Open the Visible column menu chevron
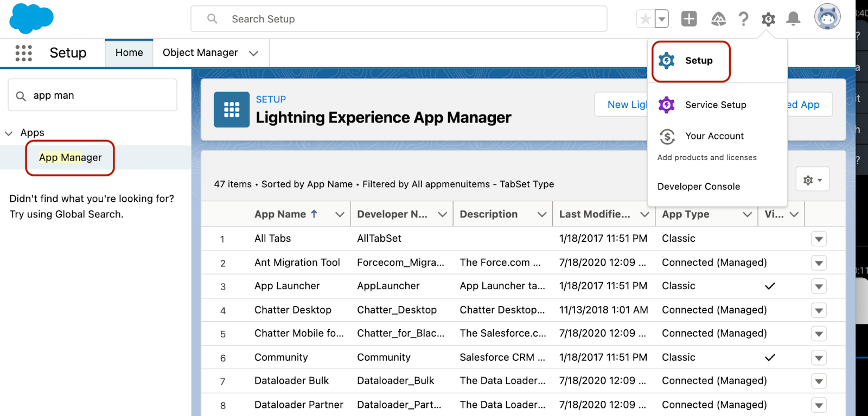 [x=794, y=214]
